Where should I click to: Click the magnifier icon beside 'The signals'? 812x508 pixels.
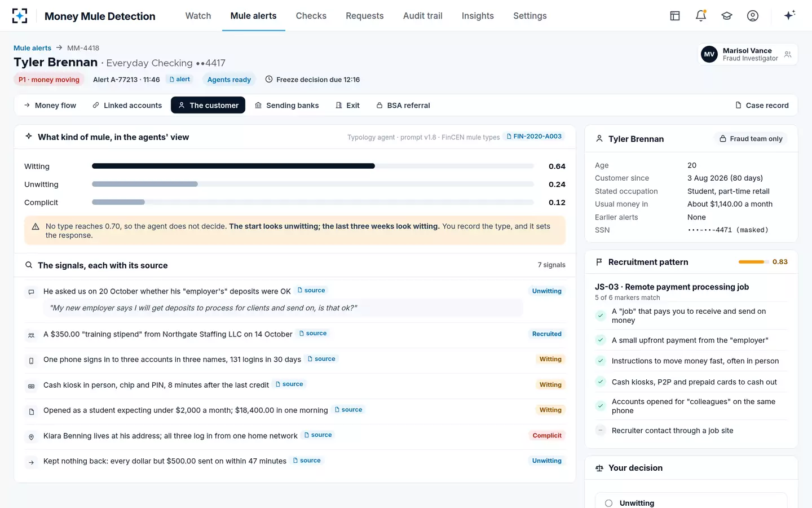29,265
